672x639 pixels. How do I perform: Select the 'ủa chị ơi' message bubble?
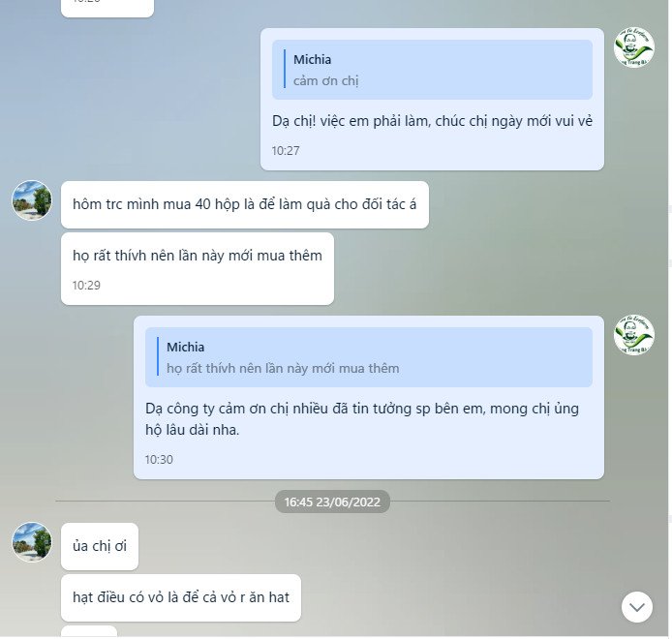point(100,546)
